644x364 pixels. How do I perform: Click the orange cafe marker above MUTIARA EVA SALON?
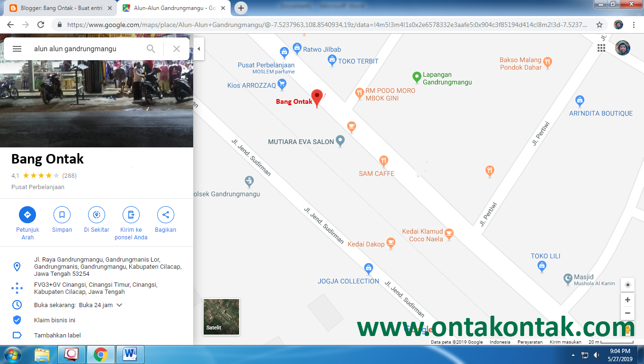[x=351, y=127]
